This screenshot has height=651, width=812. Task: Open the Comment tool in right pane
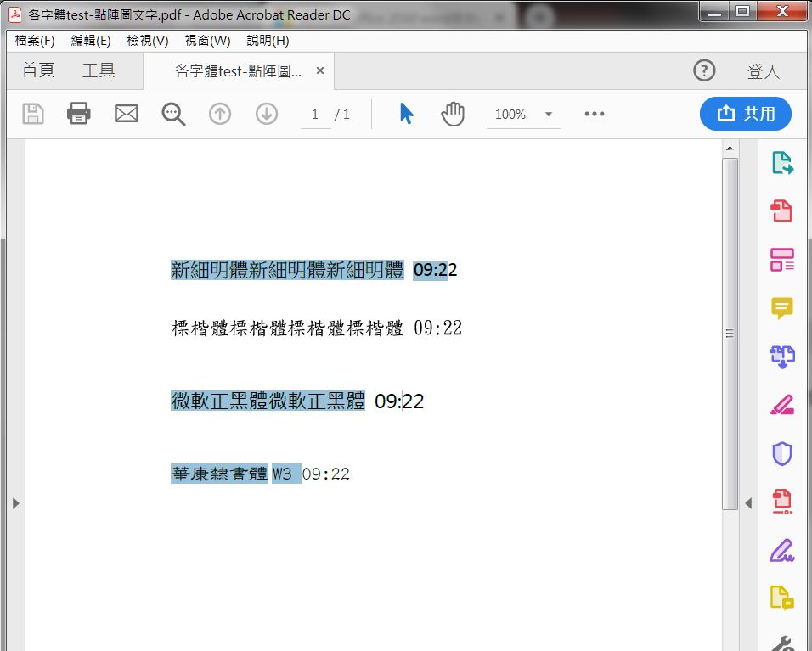(782, 308)
